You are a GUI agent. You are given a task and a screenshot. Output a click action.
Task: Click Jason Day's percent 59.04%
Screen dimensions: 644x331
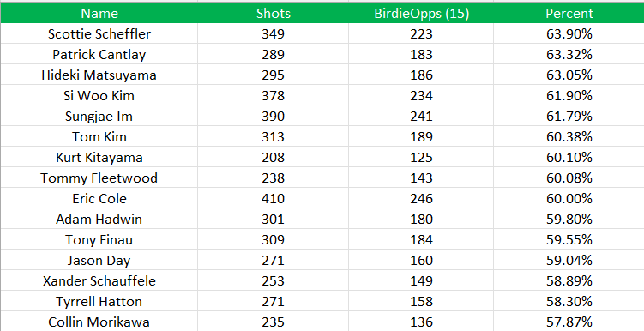tap(569, 260)
